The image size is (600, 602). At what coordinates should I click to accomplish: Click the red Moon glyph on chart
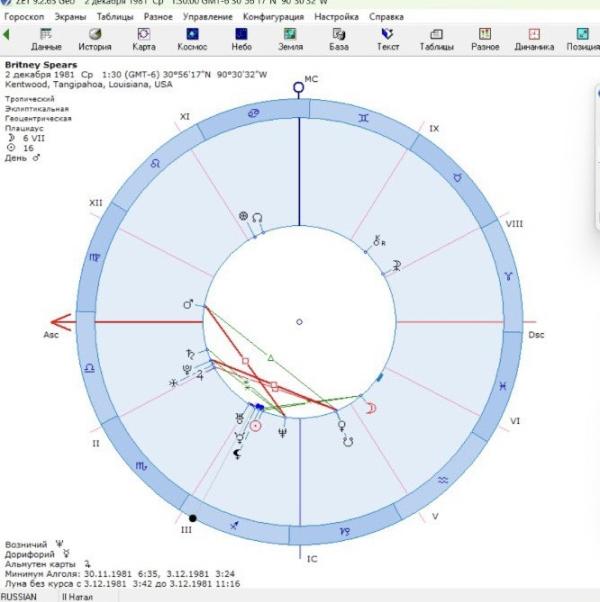click(x=371, y=408)
